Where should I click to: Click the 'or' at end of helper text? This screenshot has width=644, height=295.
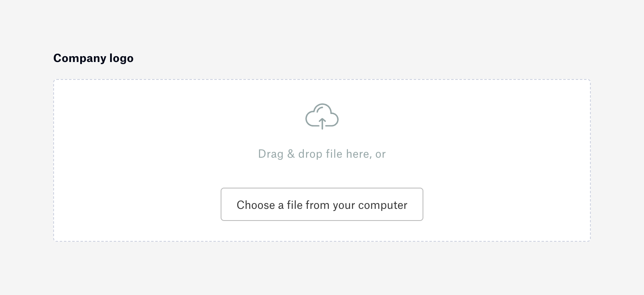coord(381,155)
